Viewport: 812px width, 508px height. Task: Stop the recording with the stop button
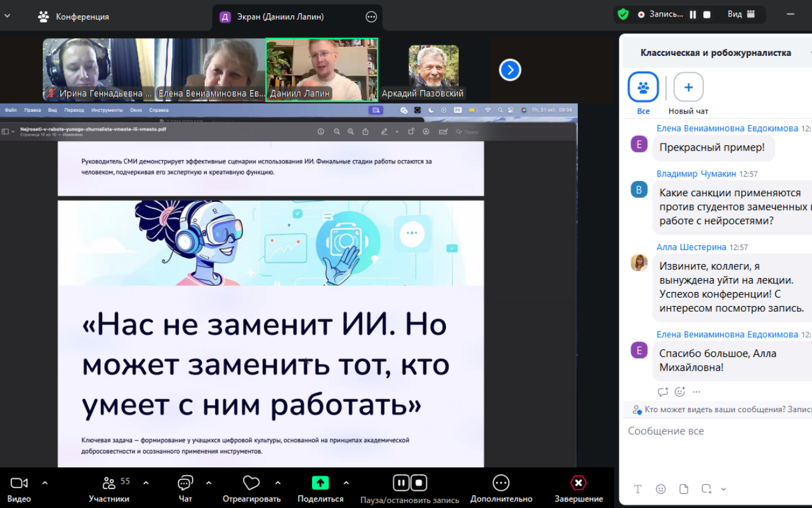[x=417, y=483]
